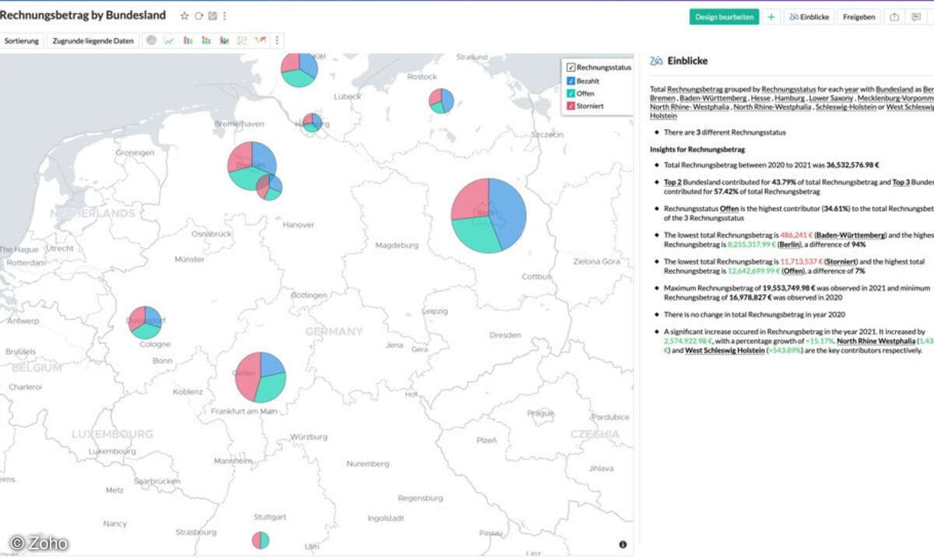Switch to the line chart type icon
This screenshot has width=934, height=560.
tap(169, 40)
